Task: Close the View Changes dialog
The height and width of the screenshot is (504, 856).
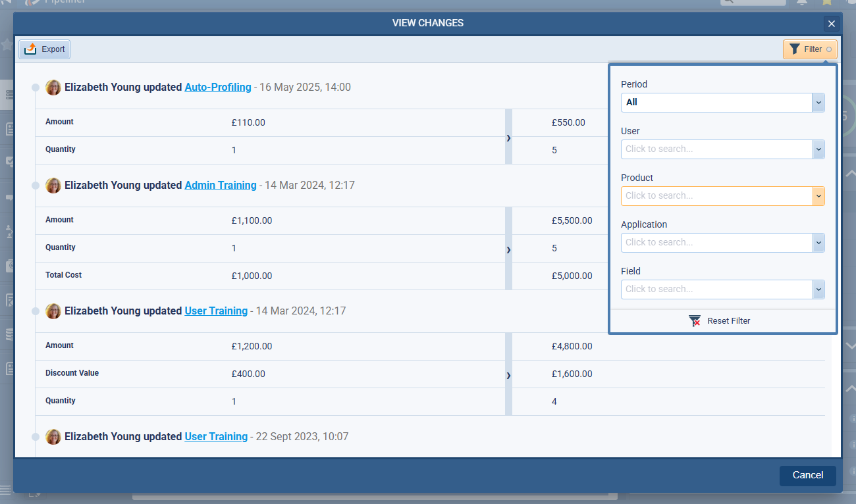Action: (831, 24)
